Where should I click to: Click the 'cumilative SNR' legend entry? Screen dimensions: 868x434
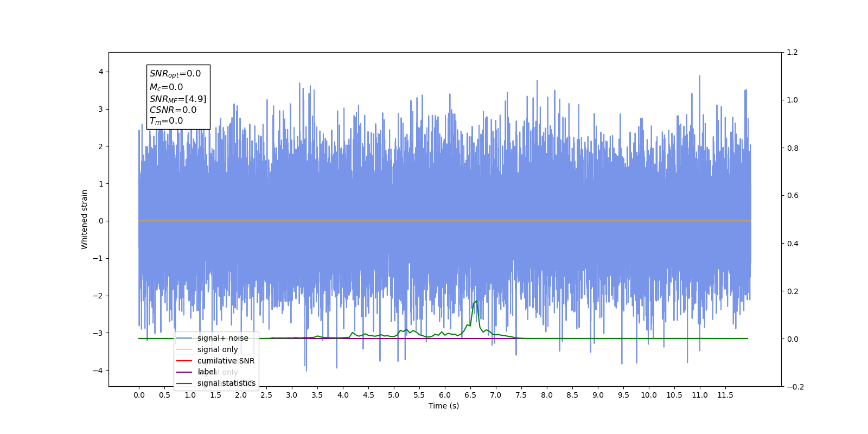coord(226,361)
